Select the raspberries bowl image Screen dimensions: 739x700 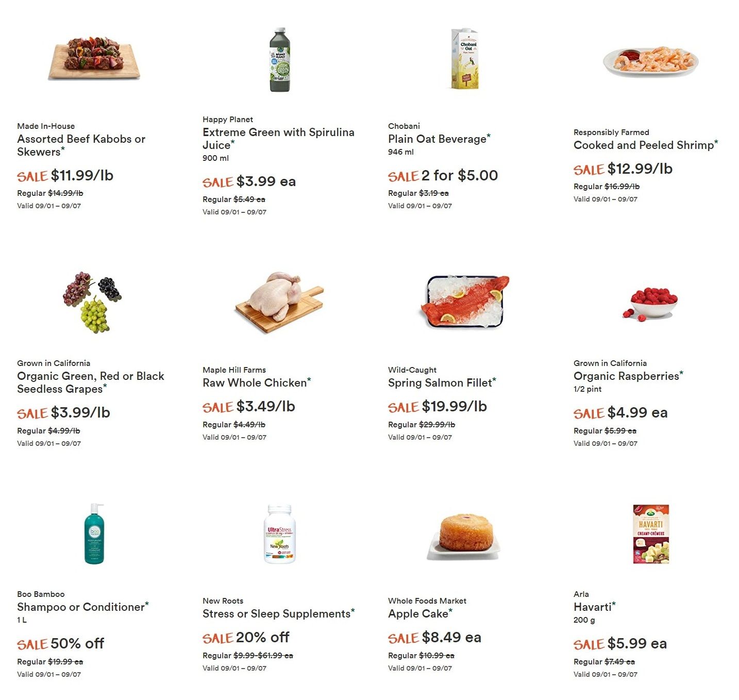650,304
